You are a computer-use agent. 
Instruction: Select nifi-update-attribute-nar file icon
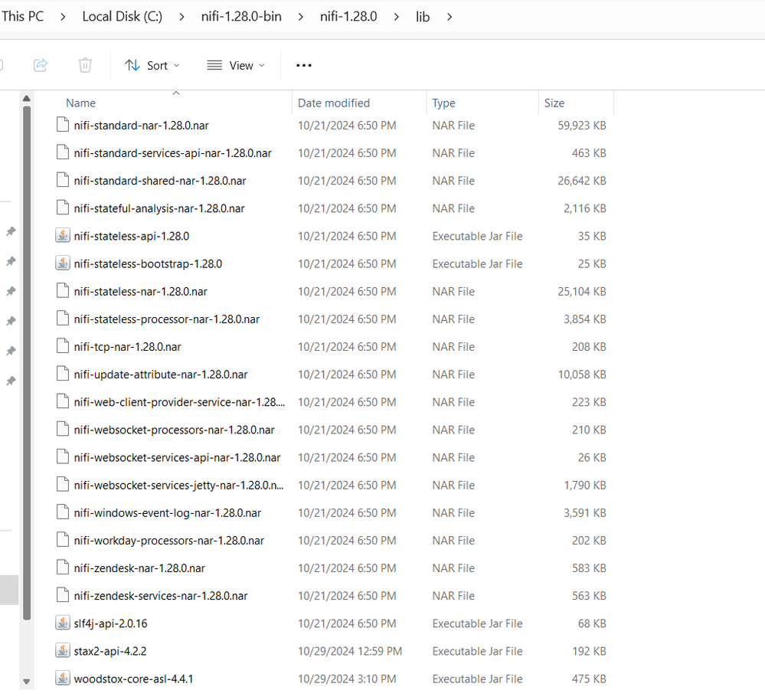pos(63,374)
